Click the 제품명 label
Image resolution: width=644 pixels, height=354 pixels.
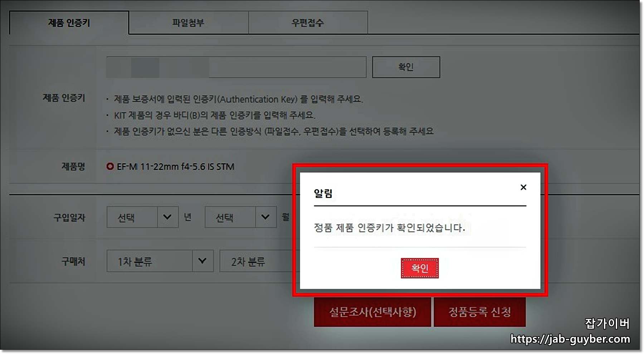pyautogui.click(x=73, y=166)
